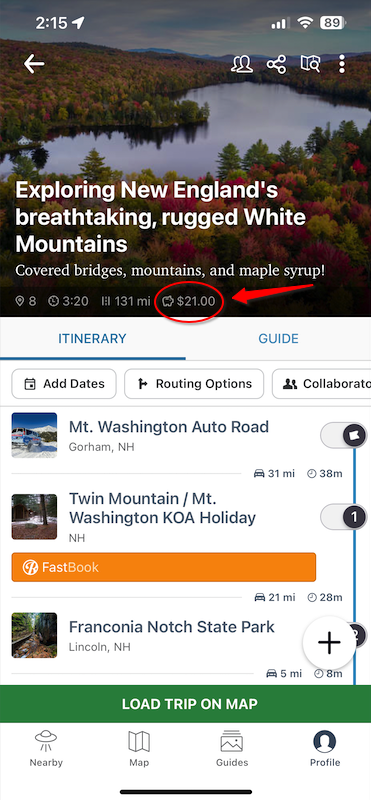This screenshot has width=371, height=800.
Task: Toggle the Mt. Washington Auto Road waypoint switch
Action: 343,436
